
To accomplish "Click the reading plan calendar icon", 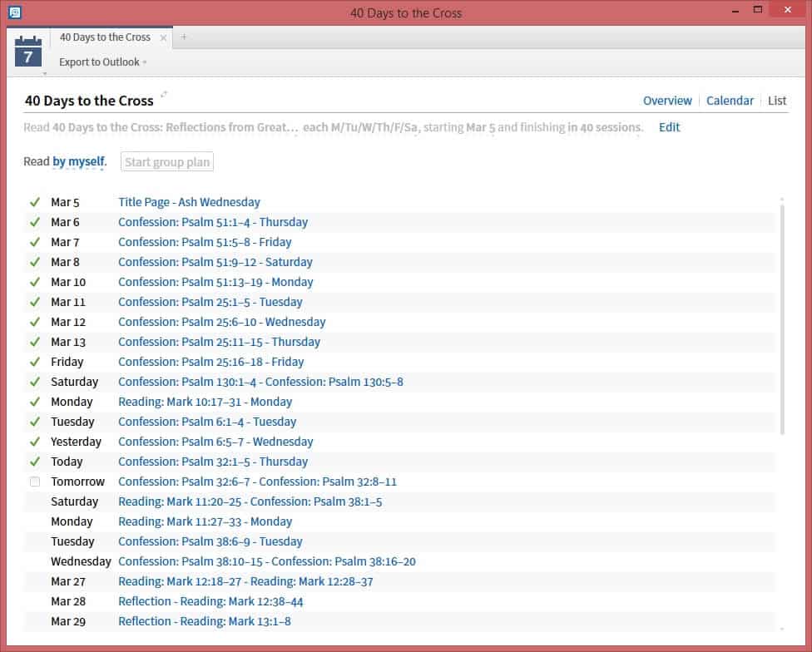I will pos(28,52).
